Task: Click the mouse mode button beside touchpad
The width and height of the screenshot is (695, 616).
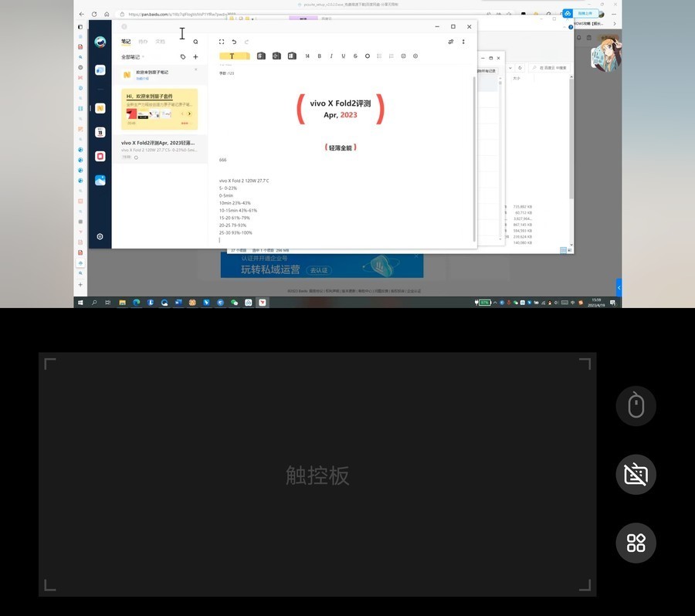Action: tap(636, 406)
